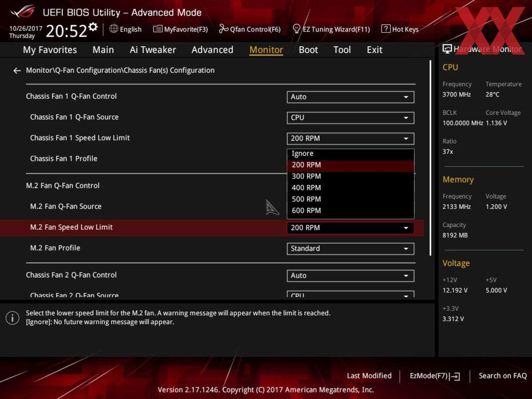Click the 20:52 clock display
The image size is (532, 399).
[66, 31]
